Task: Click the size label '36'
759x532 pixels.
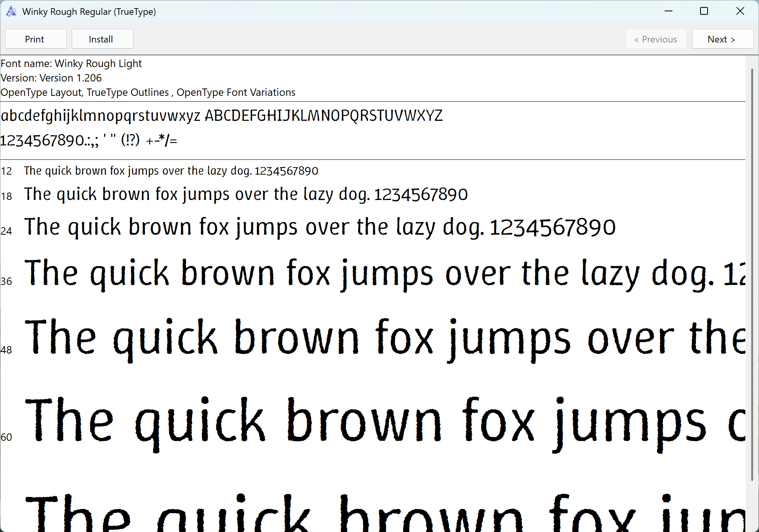Action: (6, 281)
